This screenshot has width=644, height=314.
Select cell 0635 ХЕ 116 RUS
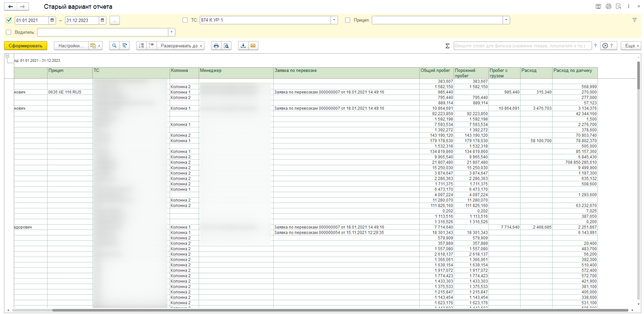click(x=70, y=92)
